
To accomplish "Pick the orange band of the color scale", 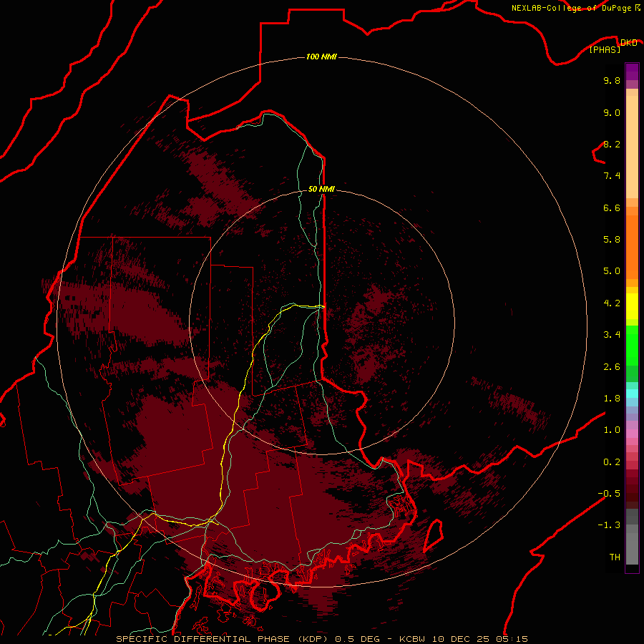I will pos(632,246).
